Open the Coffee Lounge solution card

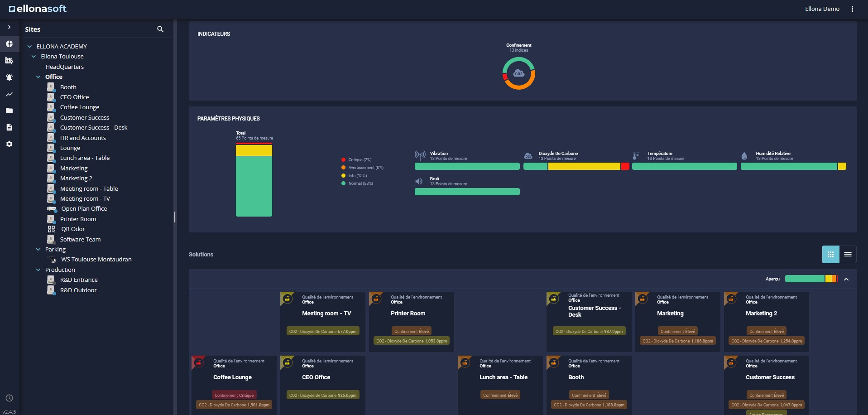(234, 384)
